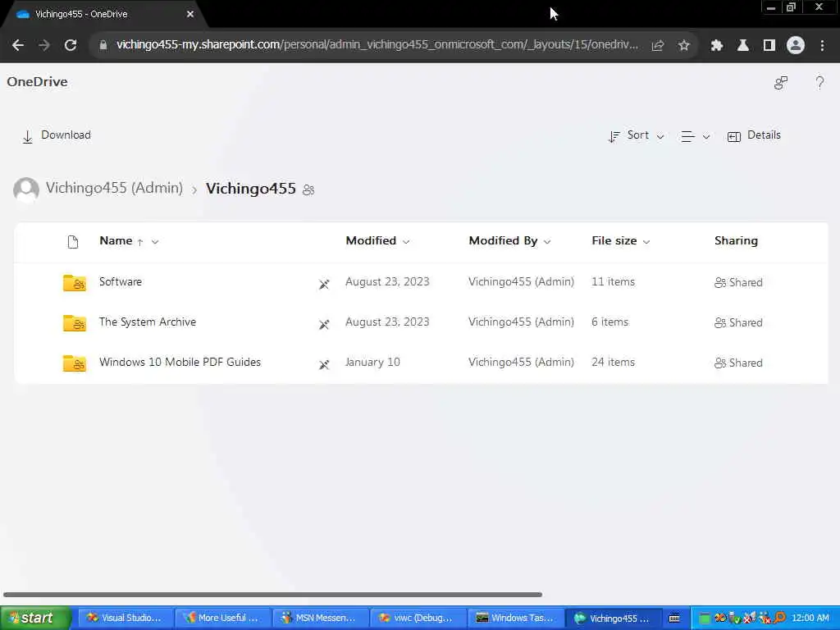840x630 pixels.
Task: Click the pin icon on The System Archive row
Action: [x=324, y=324]
